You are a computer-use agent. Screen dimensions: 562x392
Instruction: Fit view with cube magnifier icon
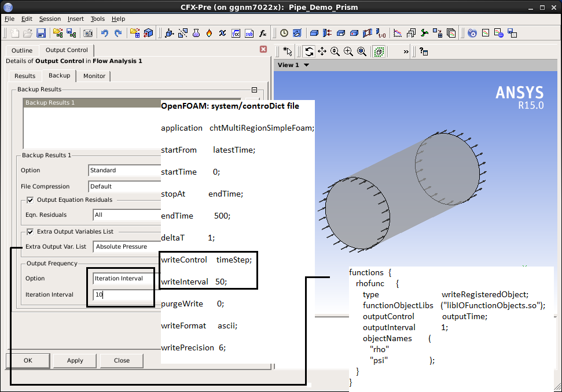tap(362, 51)
